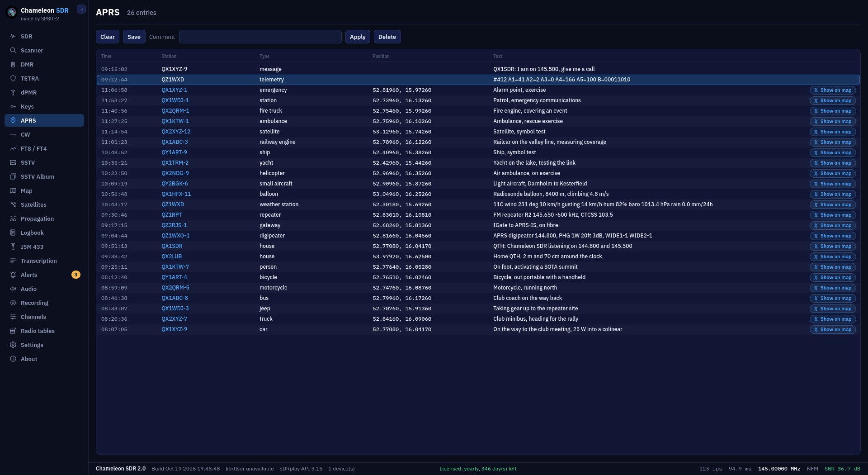The height and width of the screenshot is (475, 868).
Task: Show the balloon QX1HFX-11 on map
Action: [833, 194]
